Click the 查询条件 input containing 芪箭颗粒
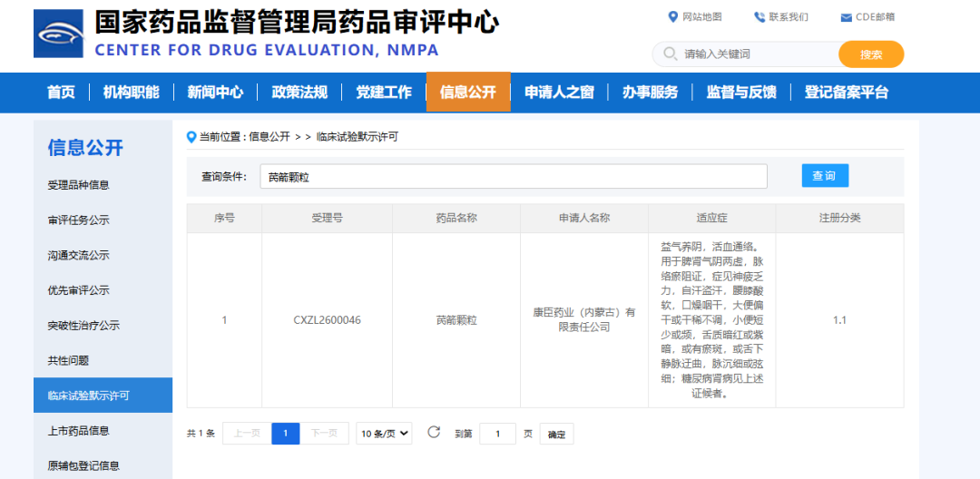 click(x=514, y=177)
